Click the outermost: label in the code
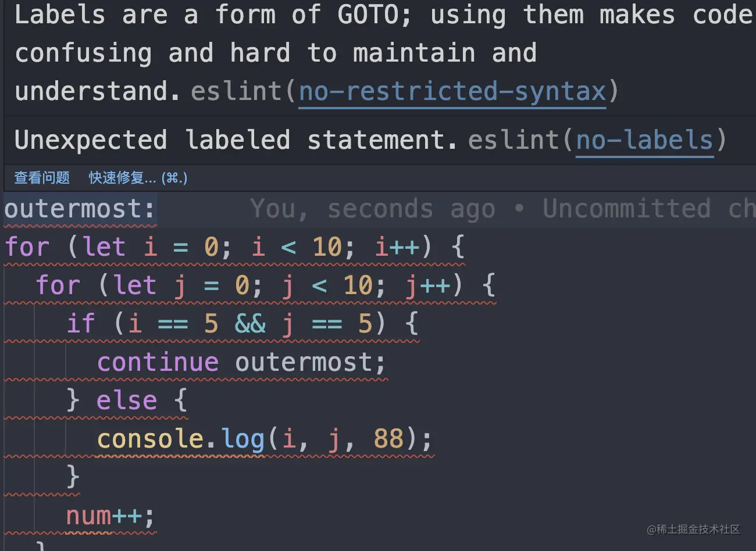This screenshot has height=551, width=756. click(80, 209)
